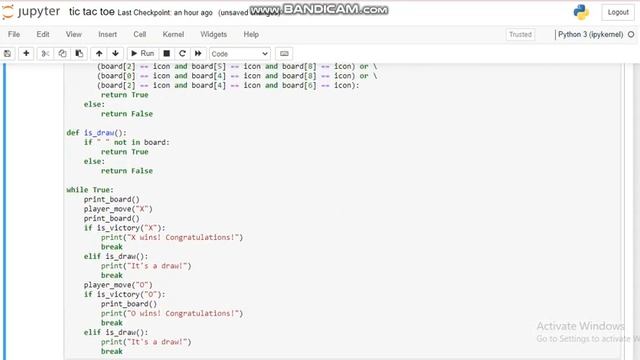Insert a cell below with plus icon
The width and height of the screenshot is (640, 360).
(26, 53)
